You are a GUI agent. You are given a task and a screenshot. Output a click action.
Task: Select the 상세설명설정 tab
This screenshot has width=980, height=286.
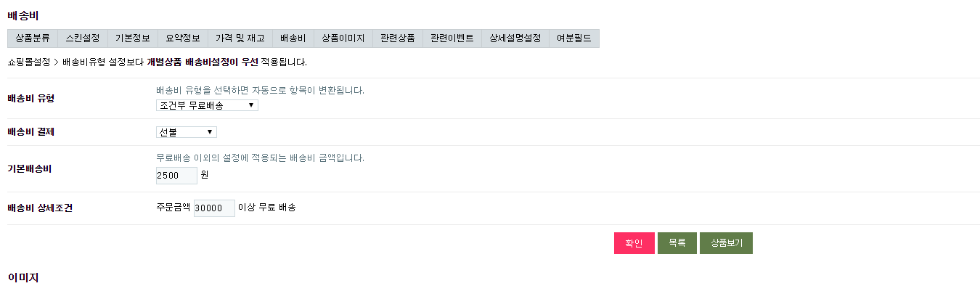coord(515,38)
